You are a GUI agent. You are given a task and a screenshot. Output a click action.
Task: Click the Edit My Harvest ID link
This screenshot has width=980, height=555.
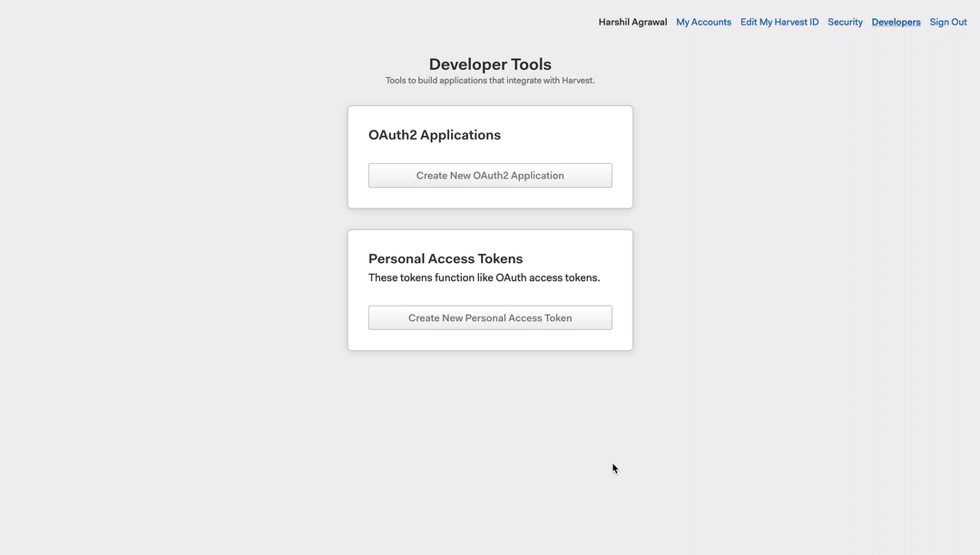coord(779,22)
